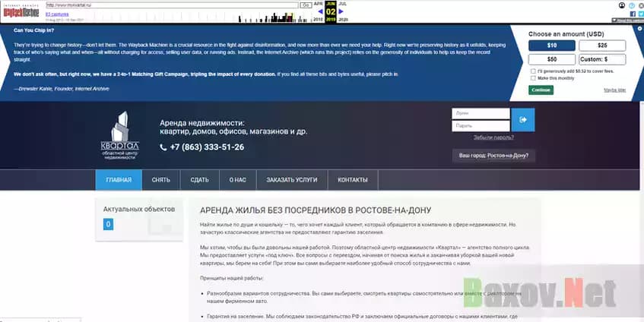The width and height of the screenshot is (644, 322).
Task: Choose the $10 donation amount
Action: pos(551,46)
